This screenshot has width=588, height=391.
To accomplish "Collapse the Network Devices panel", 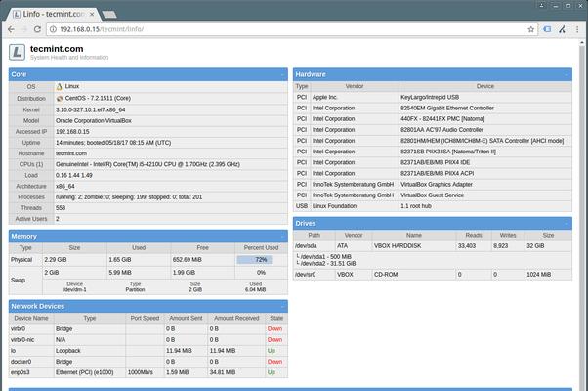I will click(x=282, y=306).
